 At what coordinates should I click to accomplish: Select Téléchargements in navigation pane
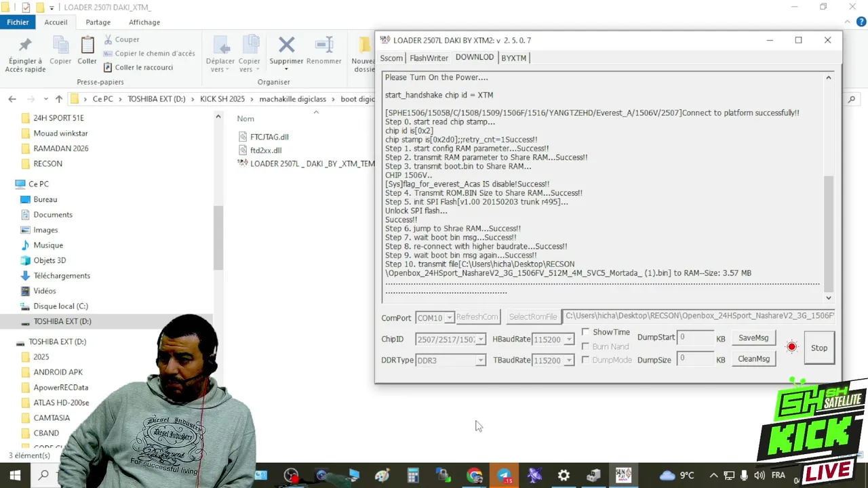[62, 275]
